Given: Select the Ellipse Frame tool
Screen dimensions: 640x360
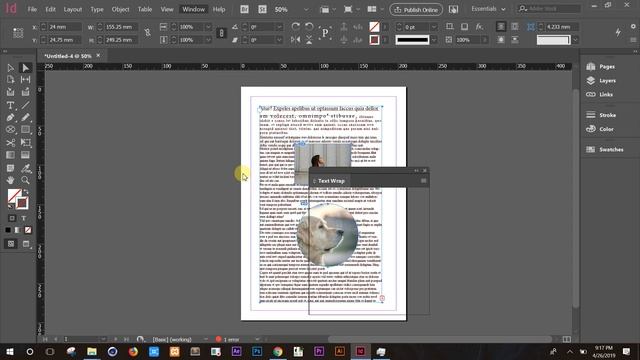Looking at the screenshot, I should pyautogui.click(x=11, y=130).
